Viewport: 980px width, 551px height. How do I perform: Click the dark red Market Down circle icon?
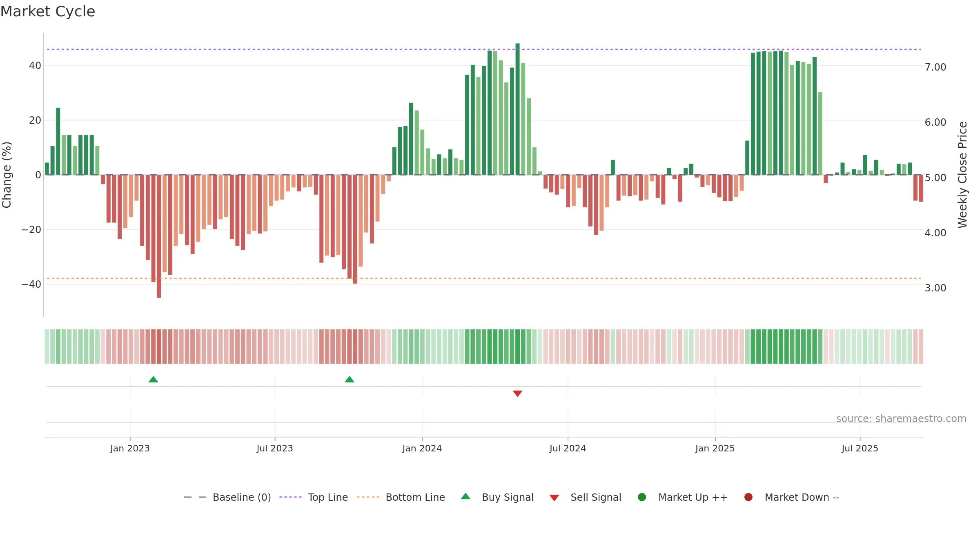pos(748,497)
